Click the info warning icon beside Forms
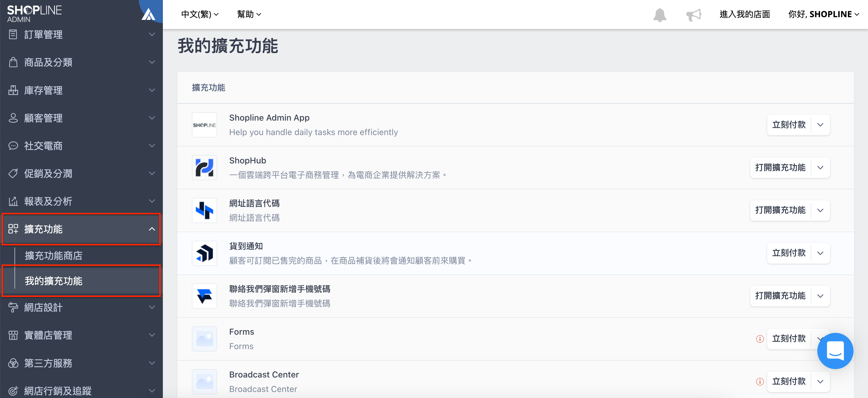 click(x=759, y=339)
